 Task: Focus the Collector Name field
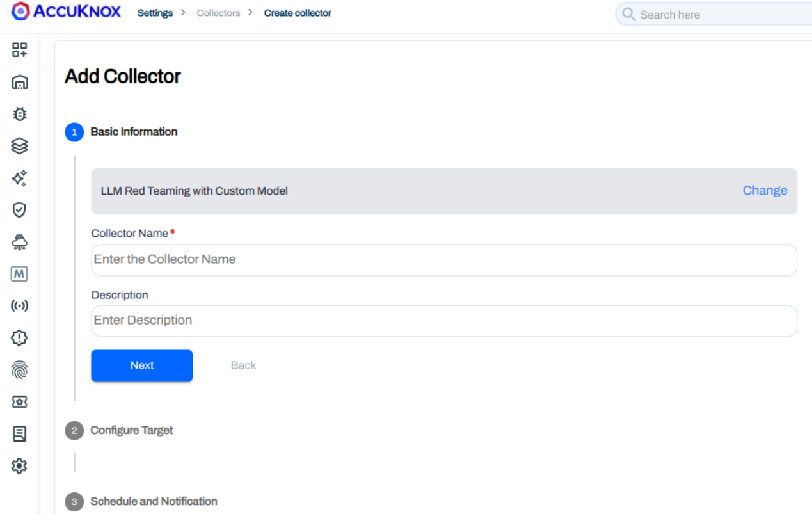444,260
